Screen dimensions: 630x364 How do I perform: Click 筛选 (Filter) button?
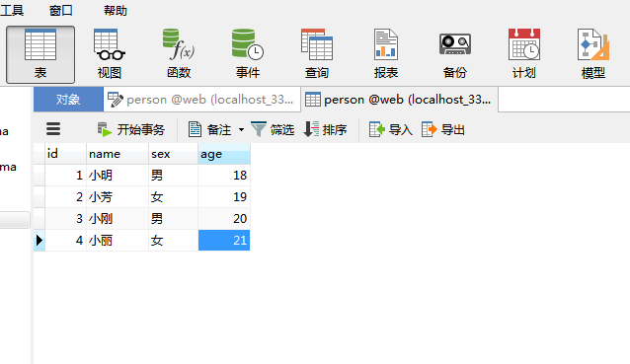pyautogui.click(x=273, y=129)
